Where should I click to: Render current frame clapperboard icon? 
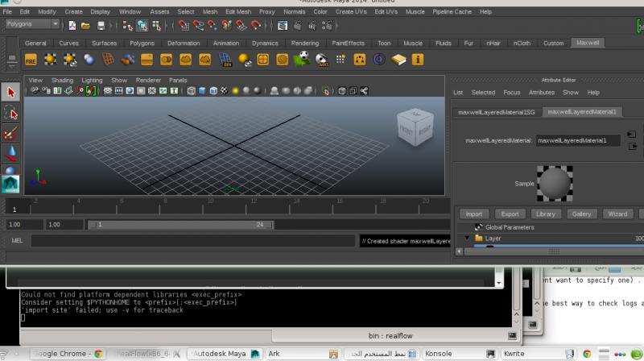[x=297, y=26]
